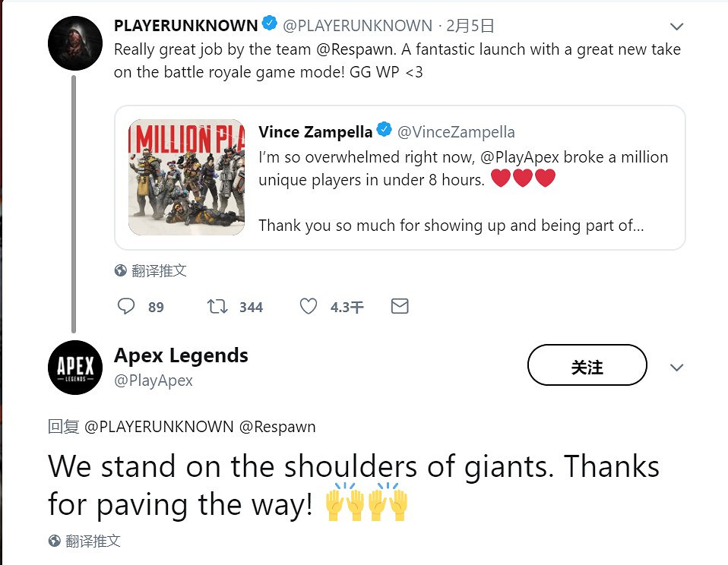This screenshot has height=565, width=728.
Task: Like the tweet with the heart icon
Action: 308,307
